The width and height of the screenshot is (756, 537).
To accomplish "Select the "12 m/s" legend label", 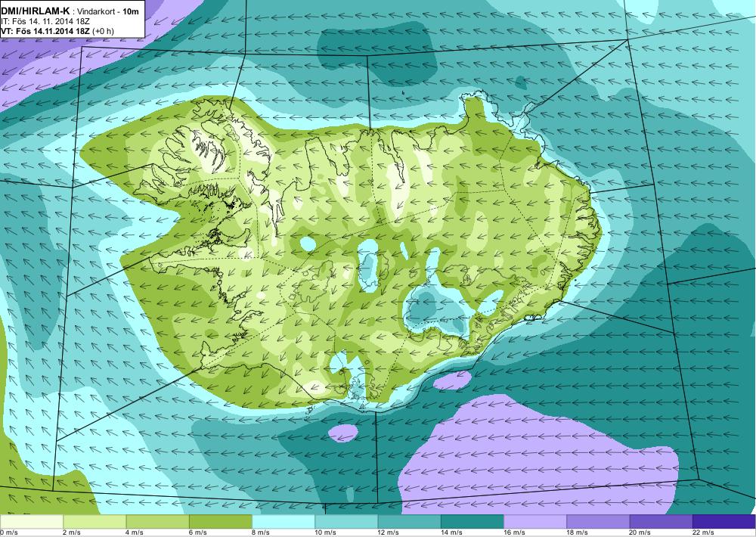I will pos(389,532).
